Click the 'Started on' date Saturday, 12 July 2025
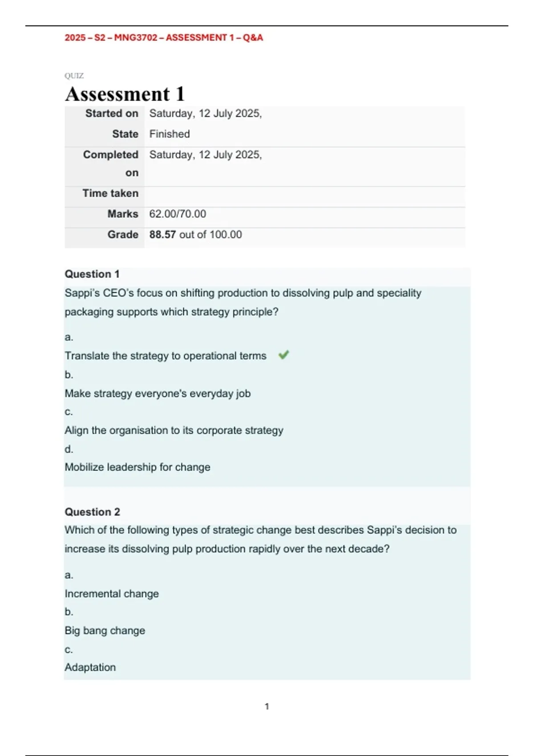The image size is (534, 756). pos(206,113)
